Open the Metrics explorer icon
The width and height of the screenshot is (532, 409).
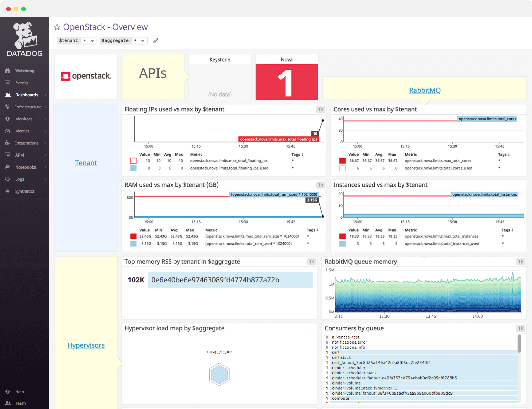[8, 131]
